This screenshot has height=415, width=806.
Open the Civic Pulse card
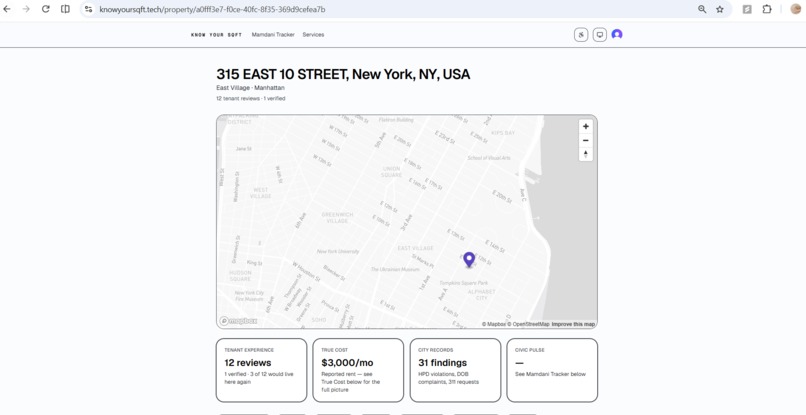552,370
